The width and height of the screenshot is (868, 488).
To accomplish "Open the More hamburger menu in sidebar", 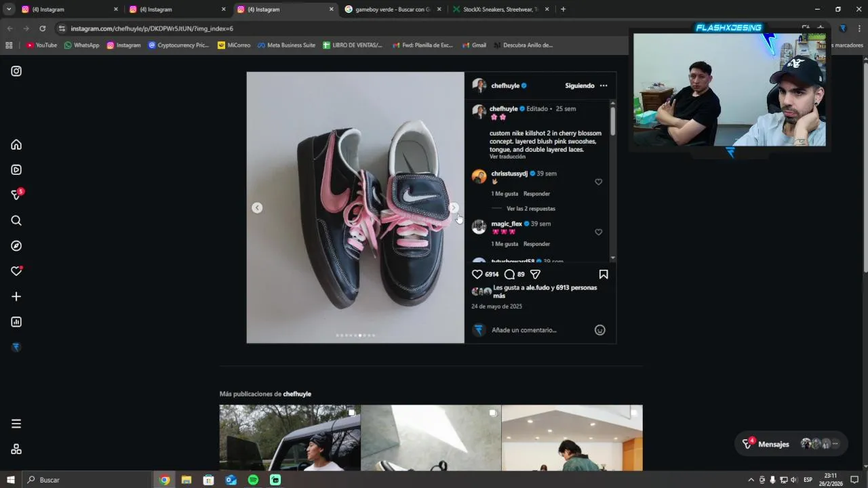I will [x=16, y=424].
